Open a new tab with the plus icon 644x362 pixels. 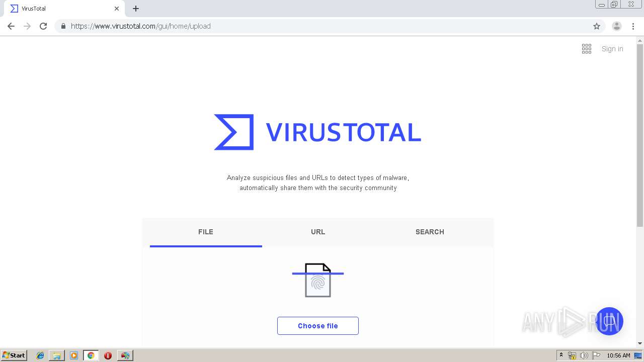coord(136,9)
